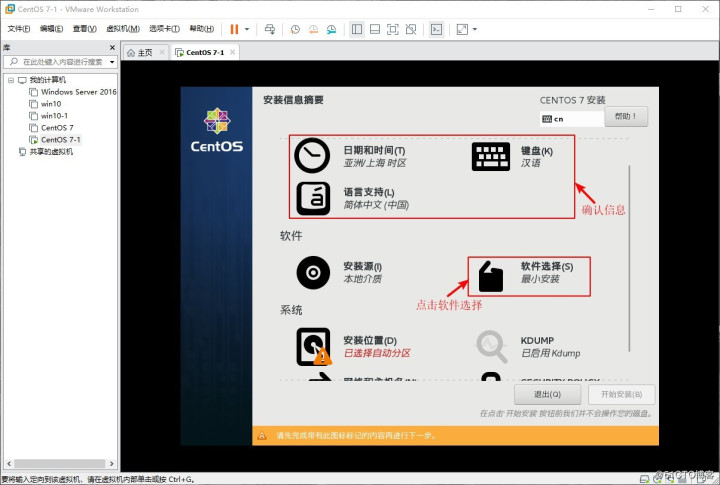Select 我的计算机 in the library tree

point(48,80)
